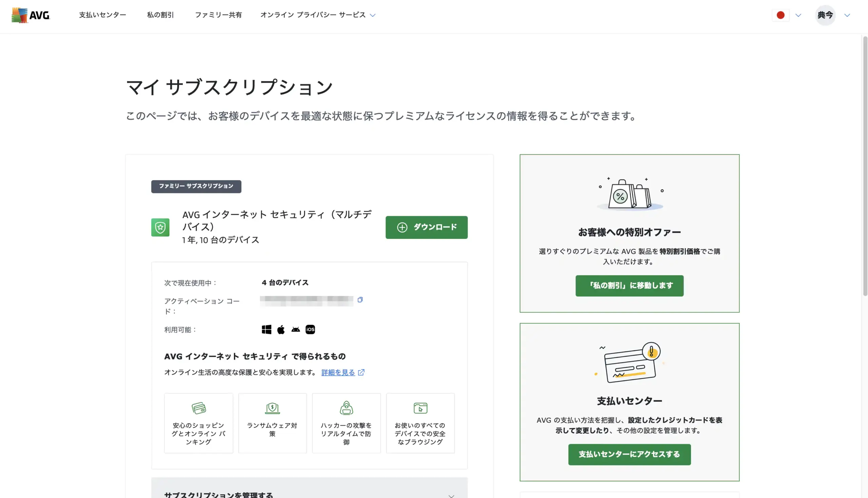Click the hacker attack defense card

click(346, 423)
